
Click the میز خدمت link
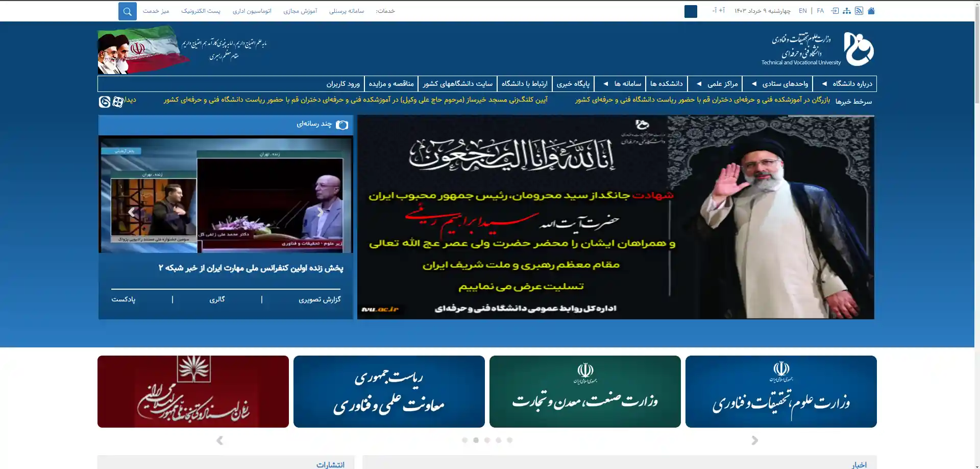point(156,11)
